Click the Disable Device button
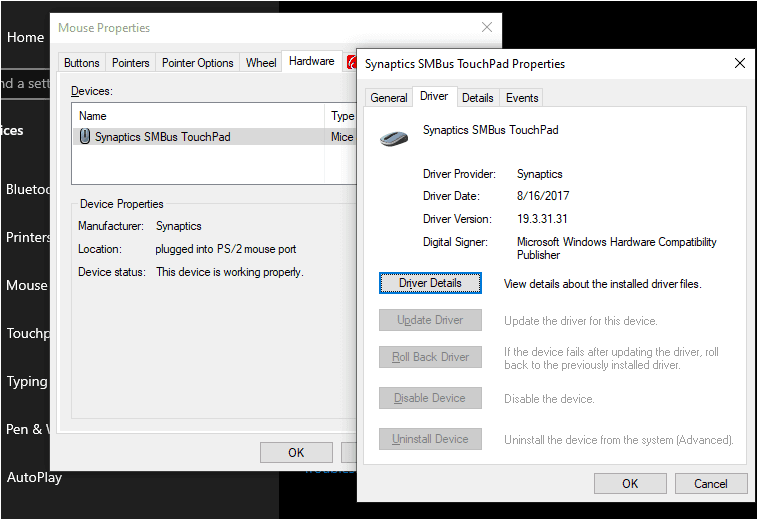Viewport: 758px width, 520px height. (x=430, y=398)
